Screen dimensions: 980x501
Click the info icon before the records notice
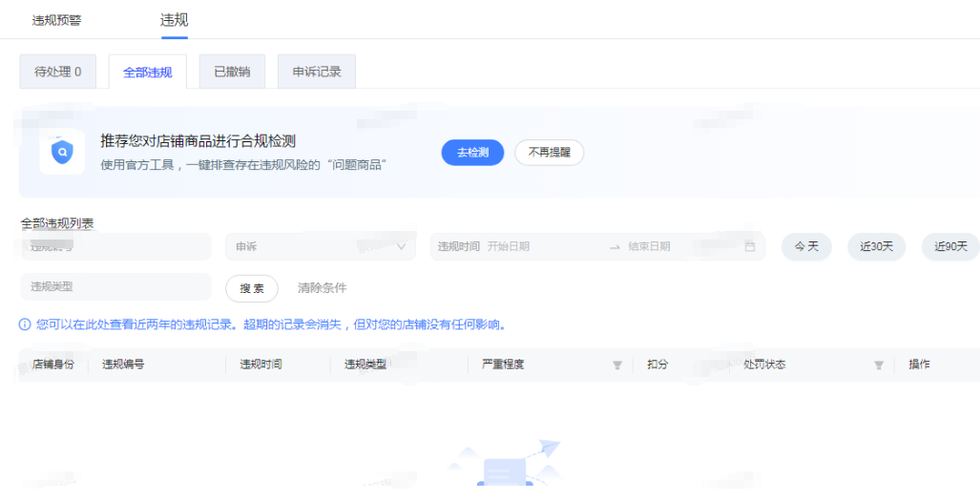point(25,324)
